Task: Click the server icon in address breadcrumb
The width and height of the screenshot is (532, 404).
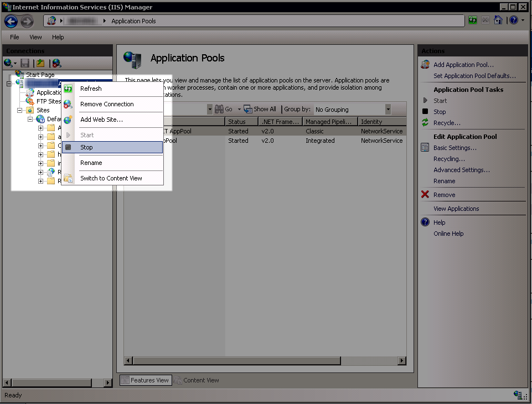Action: tap(51, 20)
